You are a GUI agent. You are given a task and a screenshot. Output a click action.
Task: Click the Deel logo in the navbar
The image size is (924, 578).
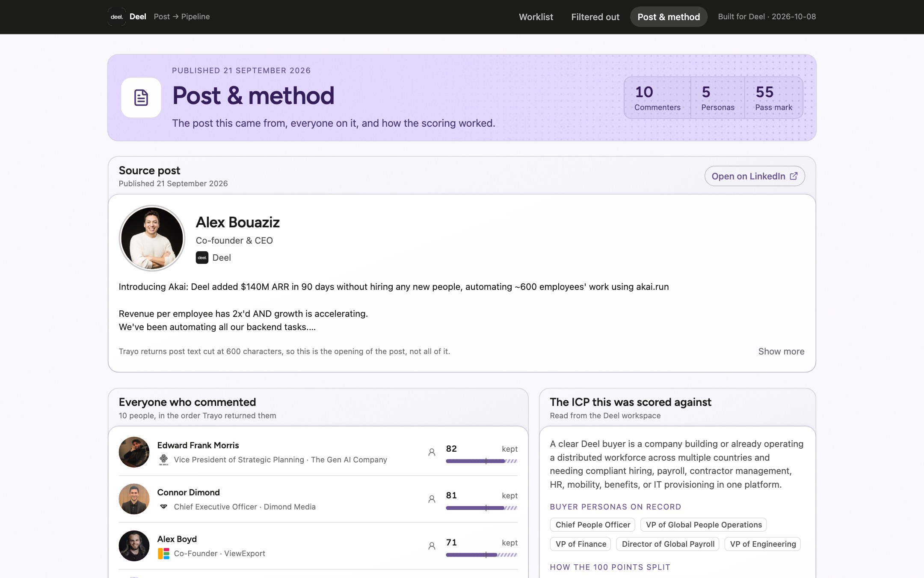(x=116, y=17)
